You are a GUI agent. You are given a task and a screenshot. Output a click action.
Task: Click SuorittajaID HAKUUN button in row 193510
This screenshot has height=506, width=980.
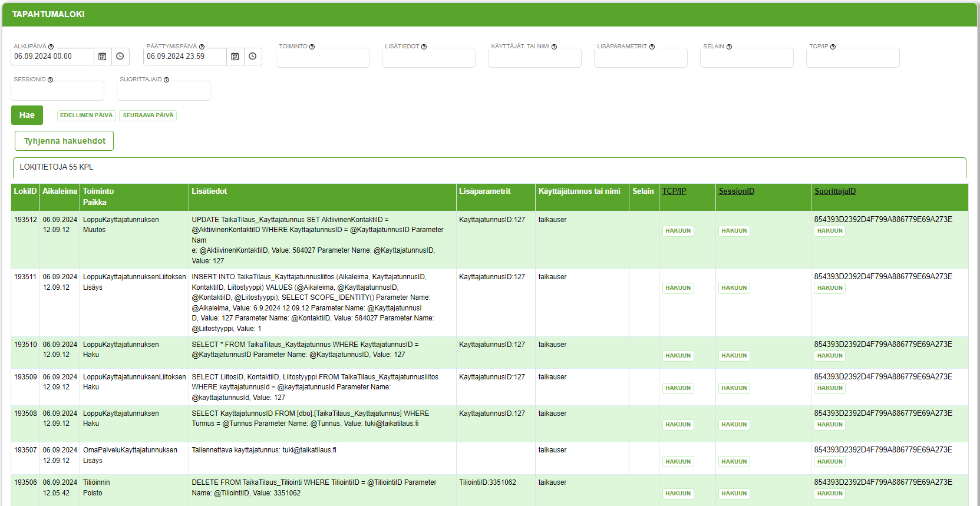pyautogui.click(x=830, y=356)
